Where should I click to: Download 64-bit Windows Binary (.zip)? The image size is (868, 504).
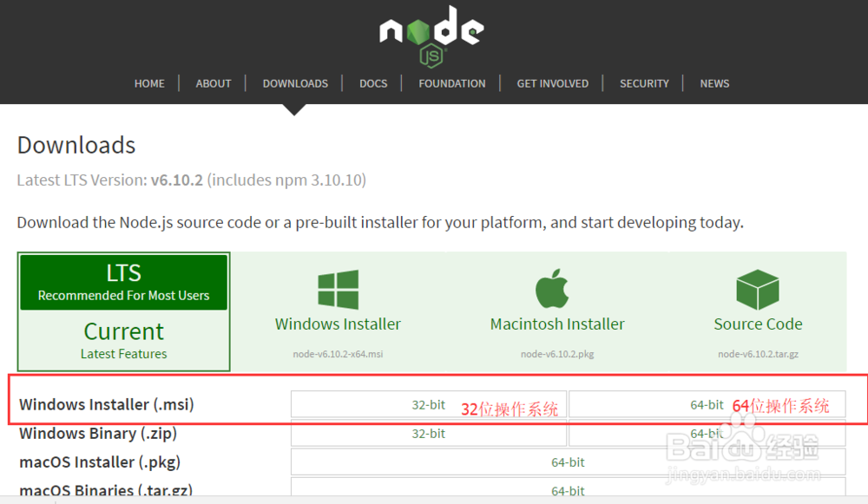pyautogui.click(x=707, y=433)
